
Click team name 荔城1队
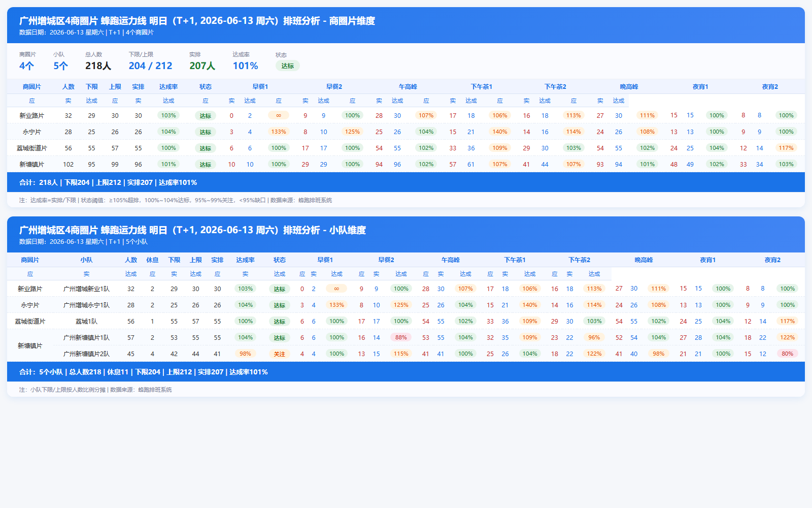(x=86, y=322)
